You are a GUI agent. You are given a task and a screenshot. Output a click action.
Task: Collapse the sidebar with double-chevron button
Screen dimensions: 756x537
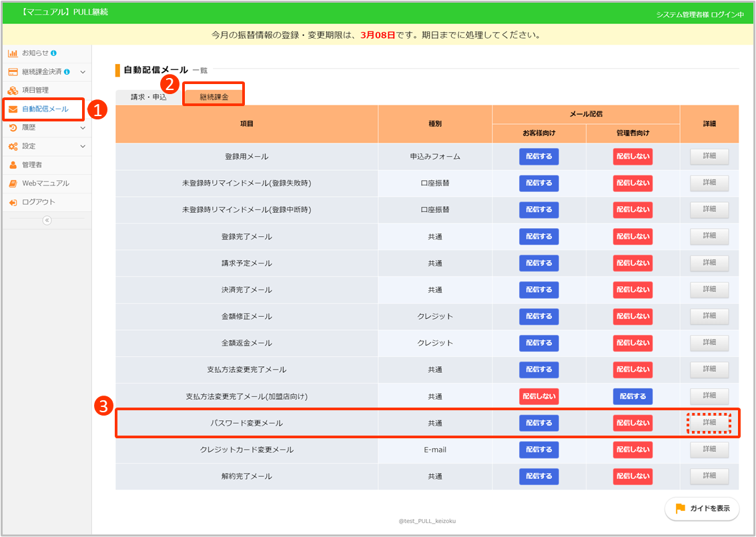pyautogui.click(x=47, y=221)
